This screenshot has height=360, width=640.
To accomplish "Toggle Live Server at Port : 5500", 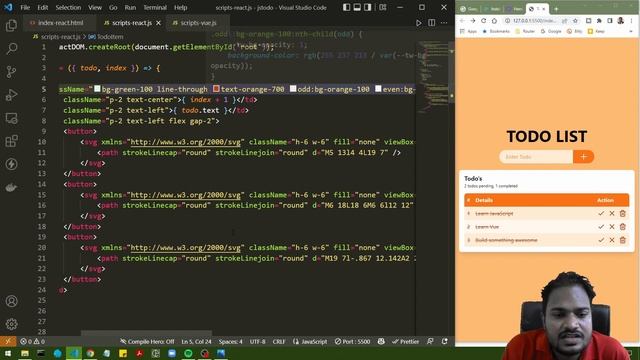I will tap(352, 341).
